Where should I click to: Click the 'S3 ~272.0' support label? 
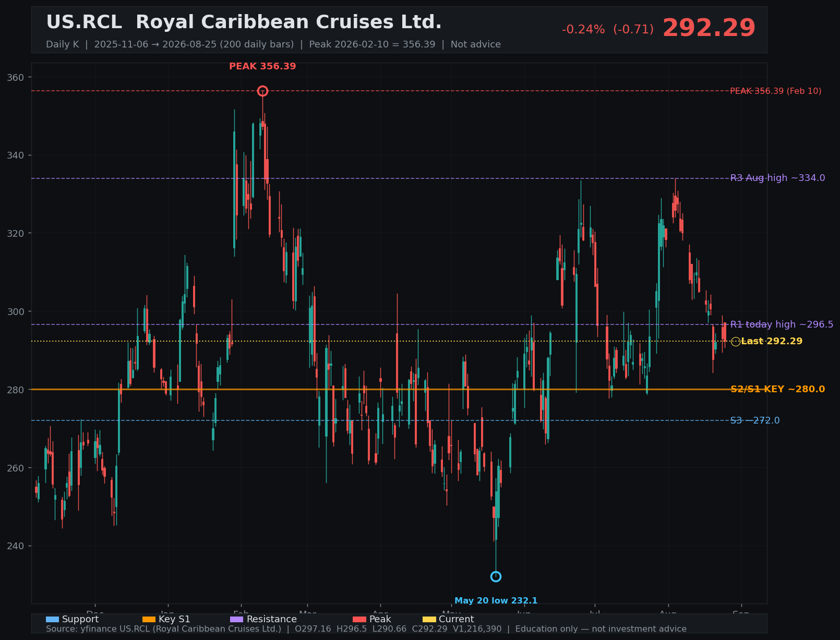coord(755,420)
